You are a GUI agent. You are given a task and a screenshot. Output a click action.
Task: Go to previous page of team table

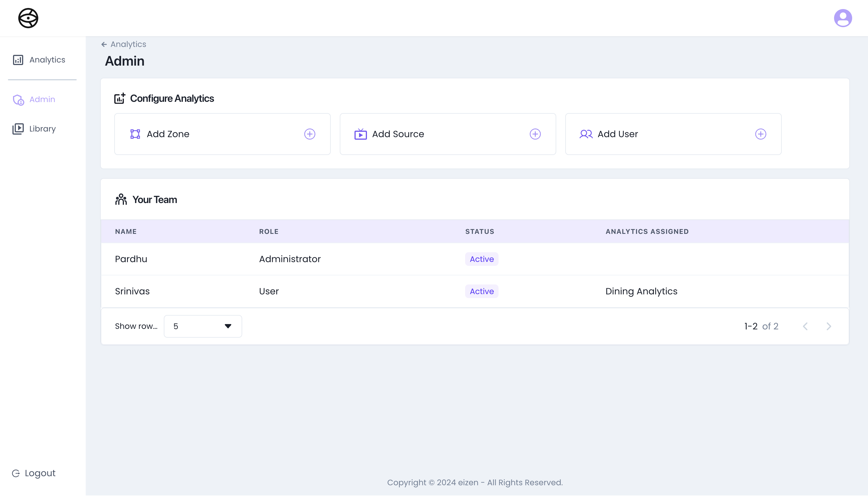[805, 326]
